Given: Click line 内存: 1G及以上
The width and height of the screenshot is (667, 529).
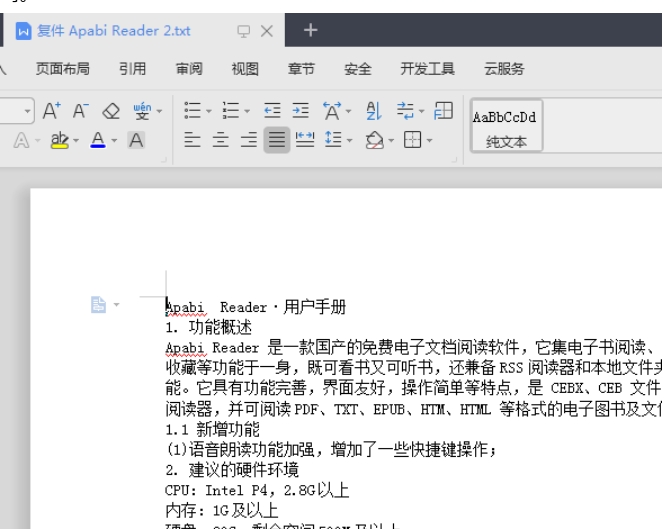Looking at the screenshot, I should pos(221,510).
